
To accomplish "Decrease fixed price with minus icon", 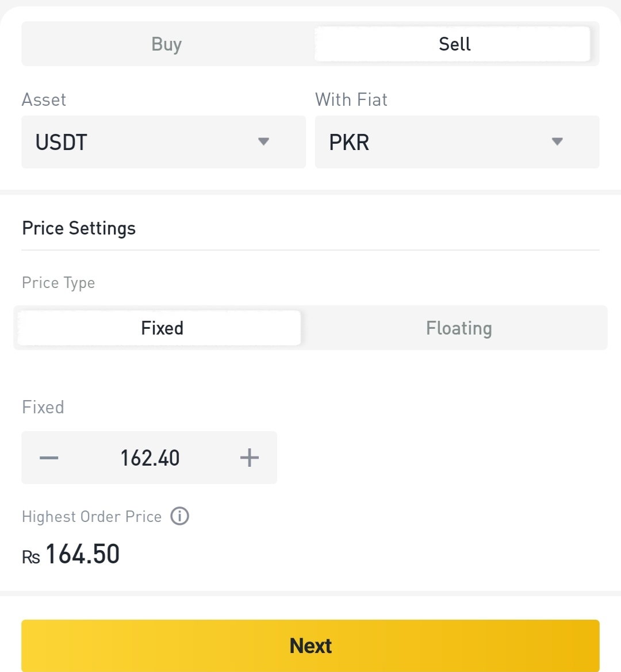I will click(49, 458).
